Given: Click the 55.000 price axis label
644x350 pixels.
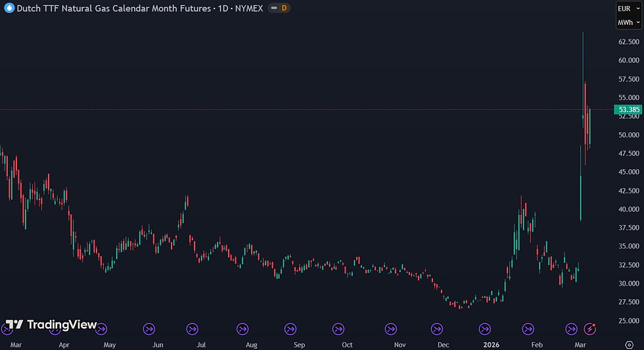Looking at the screenshot, I should (629, 97).
